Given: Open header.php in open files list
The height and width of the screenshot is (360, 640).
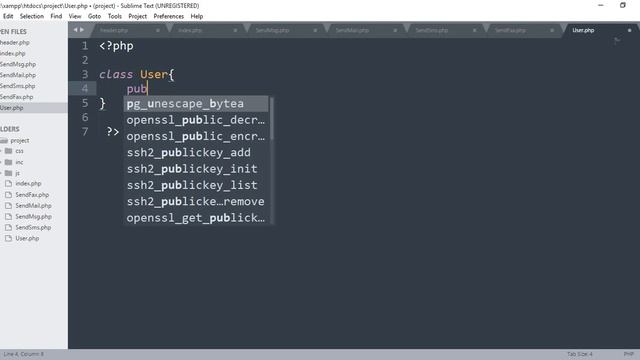Looking at the screenshot, I should [15, 42].
